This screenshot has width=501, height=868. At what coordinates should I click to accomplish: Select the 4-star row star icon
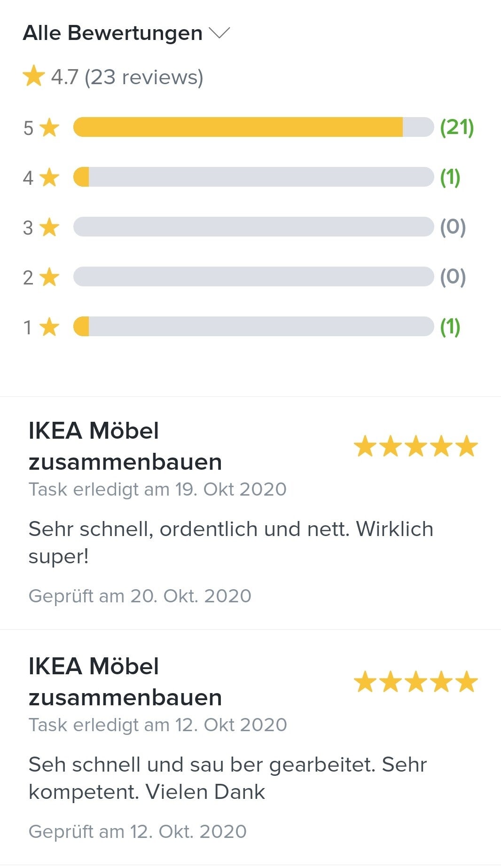pyautogui.click(x=49, y=178)
